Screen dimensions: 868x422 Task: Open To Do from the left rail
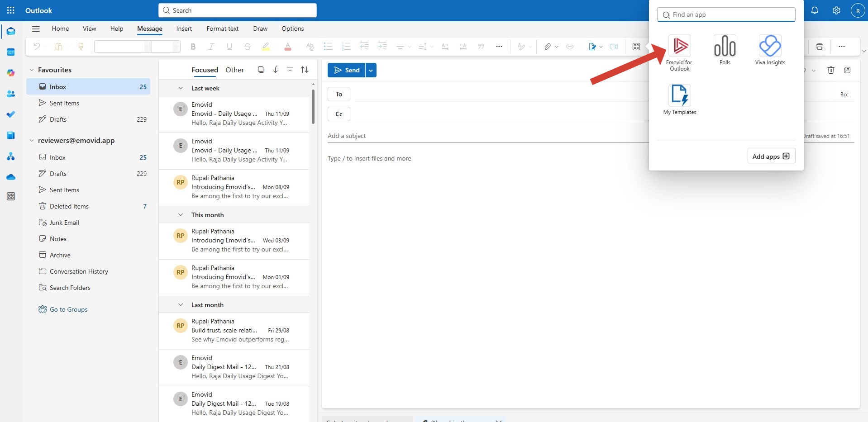tap(11, 114)
